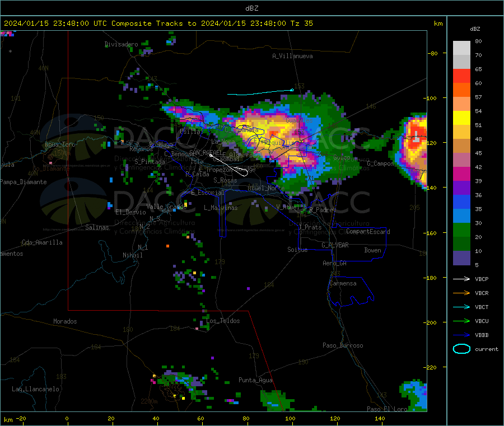Click the 'R_Padre' map label
Viewport: 504px width, 426px height.
(321, 210)
